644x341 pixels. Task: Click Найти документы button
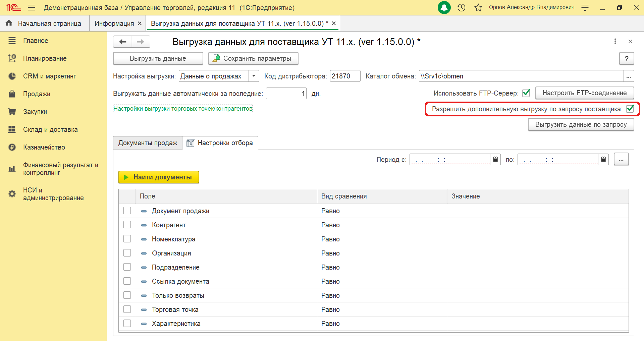click(x=159, y=177)
